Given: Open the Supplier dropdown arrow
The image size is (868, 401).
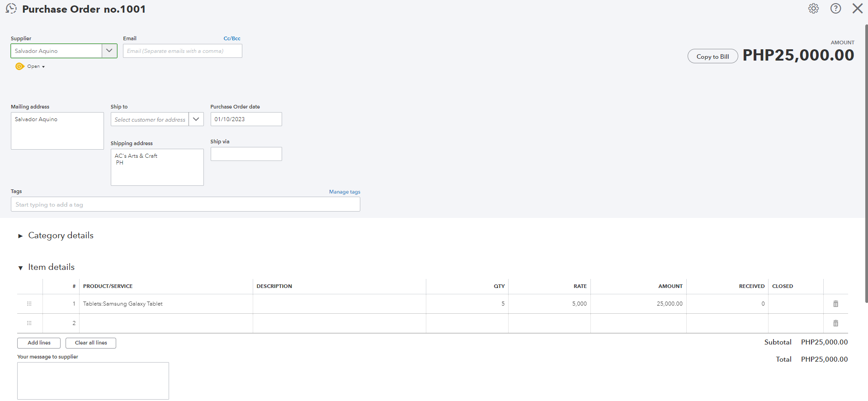Looking at the screenshot, I should tap(109, 51).
